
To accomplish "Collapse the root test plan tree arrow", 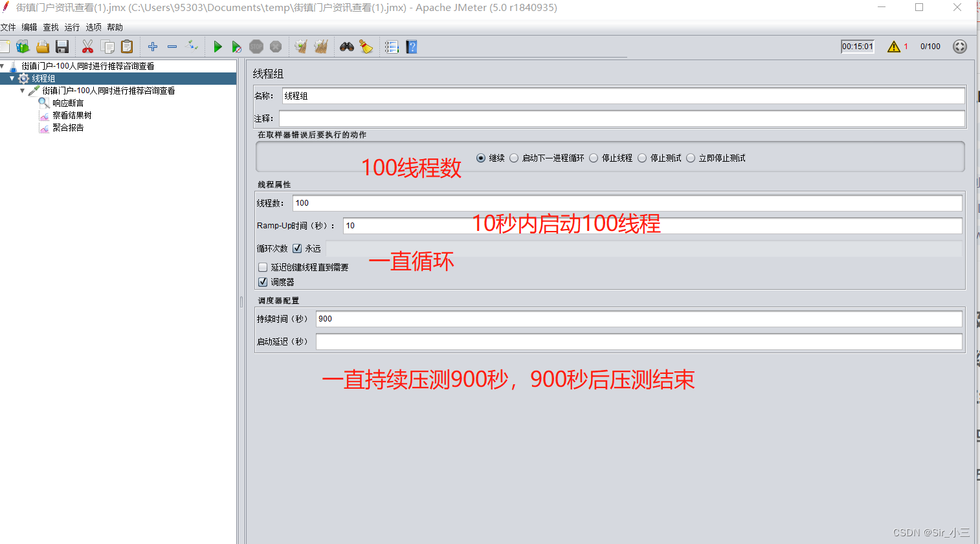I will coord(3,66).
